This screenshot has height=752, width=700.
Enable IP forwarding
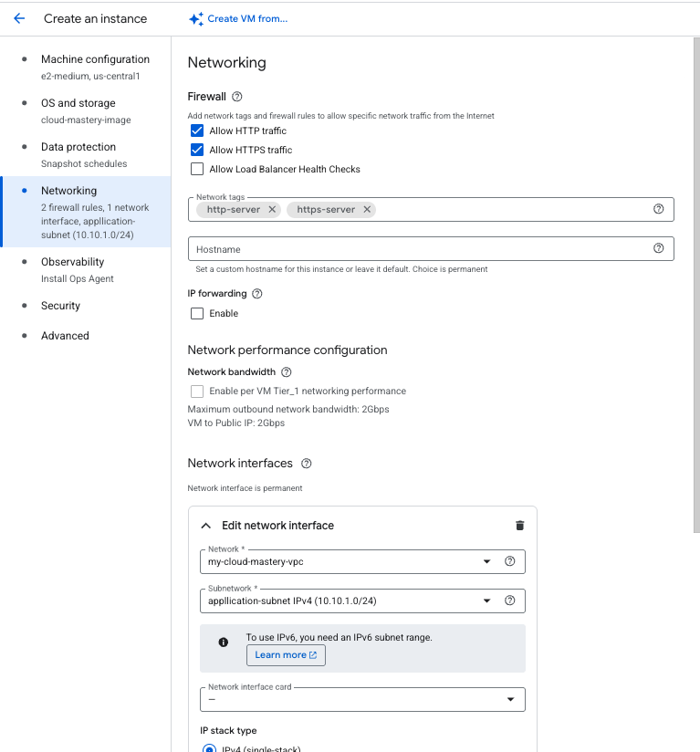click(x=196, y=313)
